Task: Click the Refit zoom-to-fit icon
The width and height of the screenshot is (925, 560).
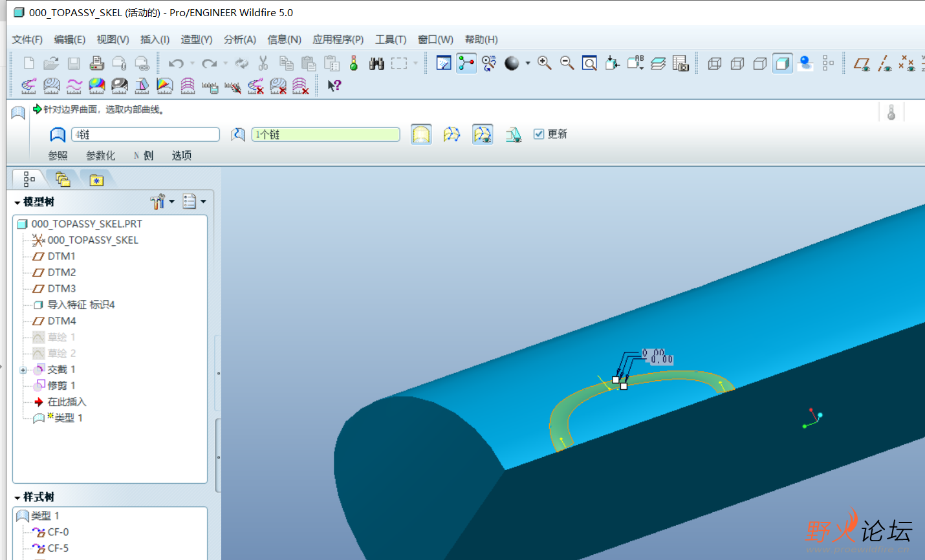Action: (x=589, y=63)
